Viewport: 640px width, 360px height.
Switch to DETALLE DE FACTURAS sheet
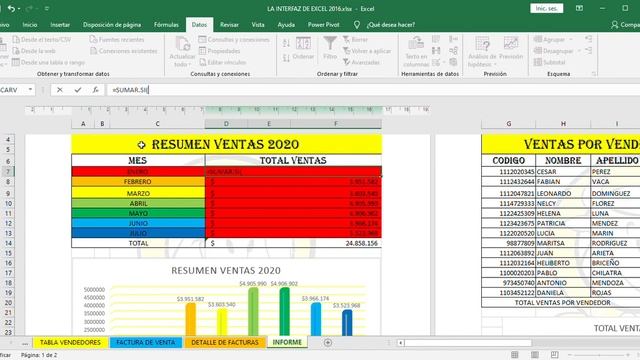pos(225,342)
